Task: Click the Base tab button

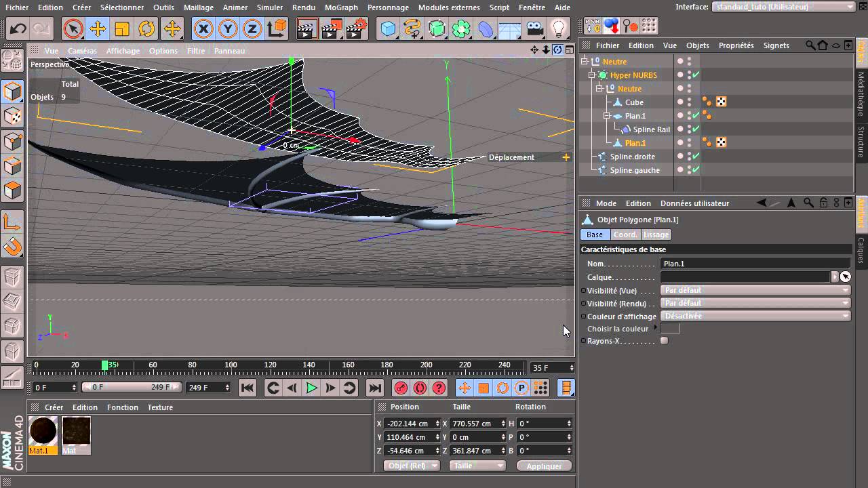Action: pos(595,235)
